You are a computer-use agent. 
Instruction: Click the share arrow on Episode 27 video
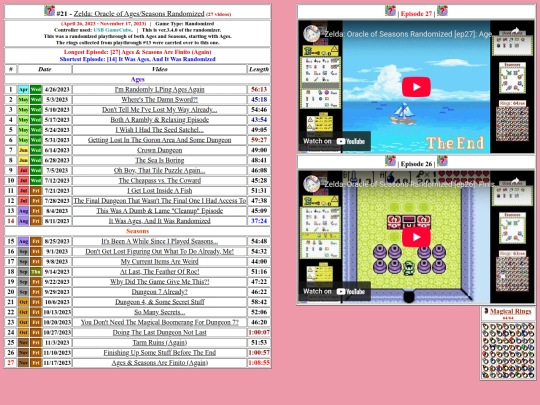(x=515, y=31)
